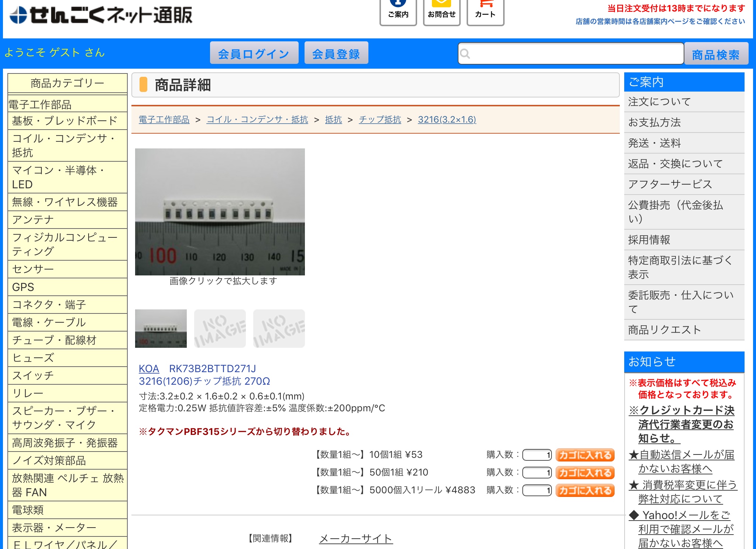Select フィジカルコンピューティング category
The width and height of the screenshot is (756, 549).
point(68,244)
